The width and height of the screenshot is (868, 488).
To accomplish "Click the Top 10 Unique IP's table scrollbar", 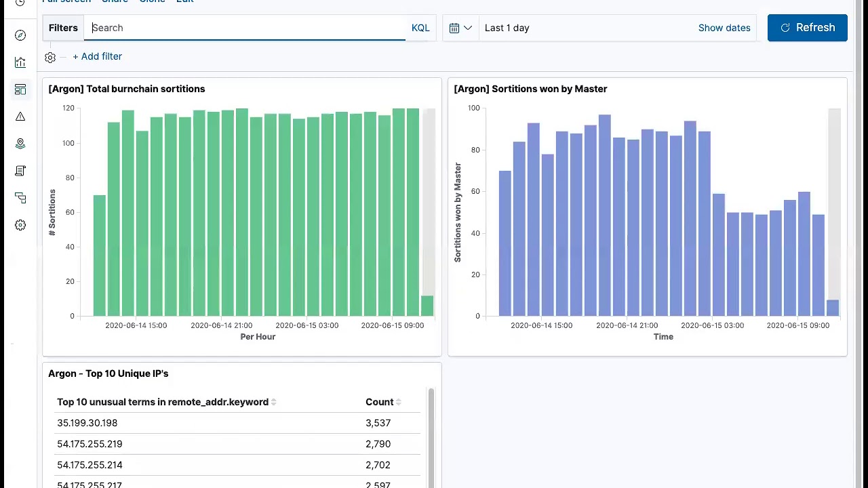I will tap(431, 434).
